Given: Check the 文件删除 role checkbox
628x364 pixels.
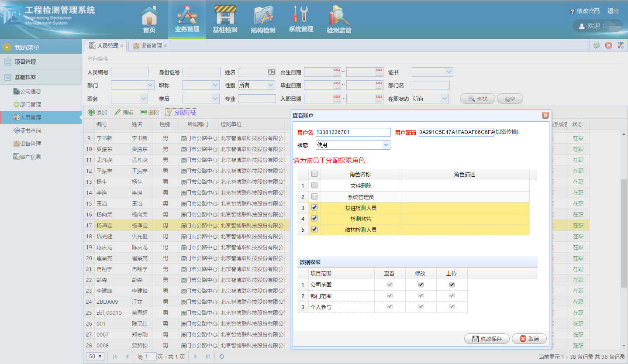Looking at the screenshot, I should pyautogui.click(x=314, y=185).
